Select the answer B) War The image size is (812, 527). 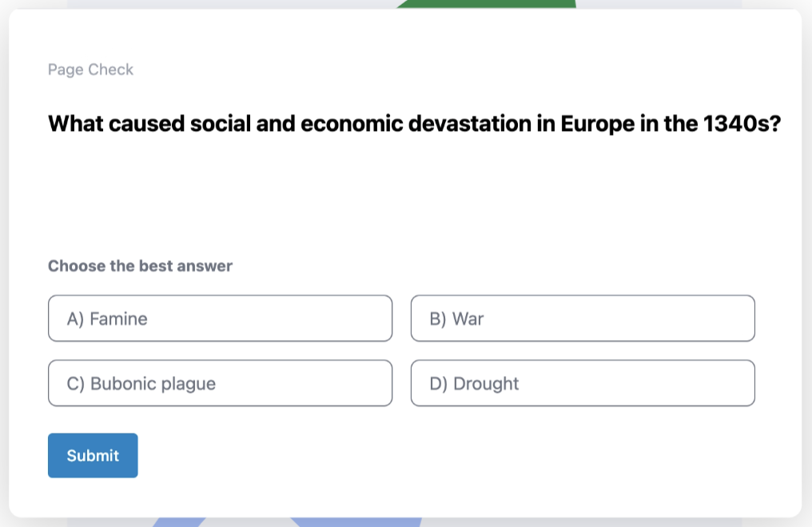[583, 319]
